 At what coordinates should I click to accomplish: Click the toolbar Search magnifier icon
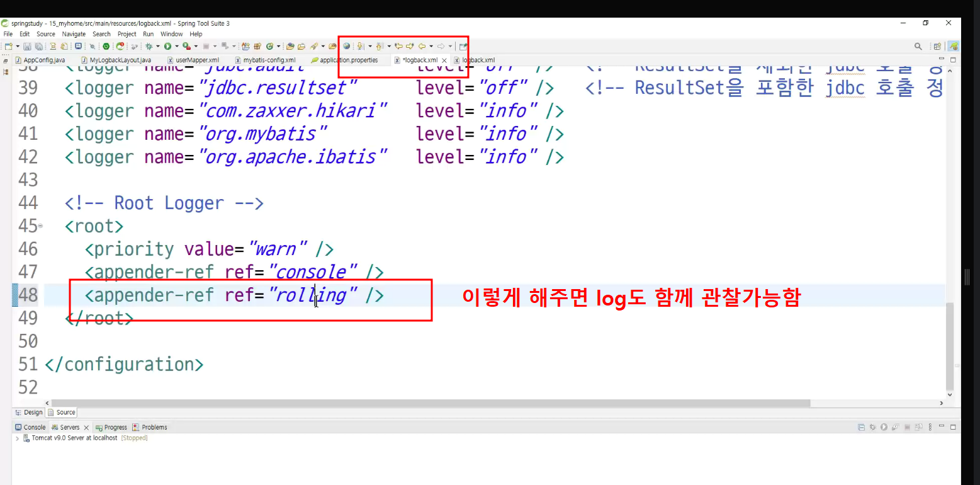pyautogui.click(x=918, y=46)
